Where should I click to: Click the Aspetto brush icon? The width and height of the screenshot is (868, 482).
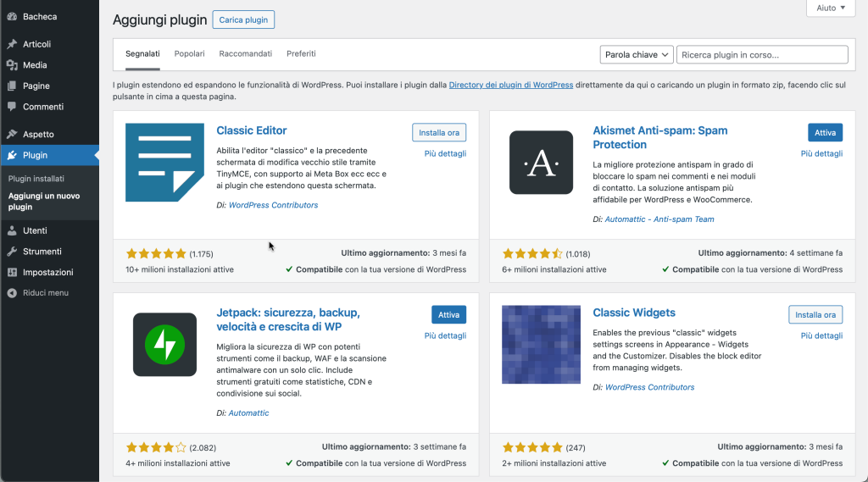(12, 134)
